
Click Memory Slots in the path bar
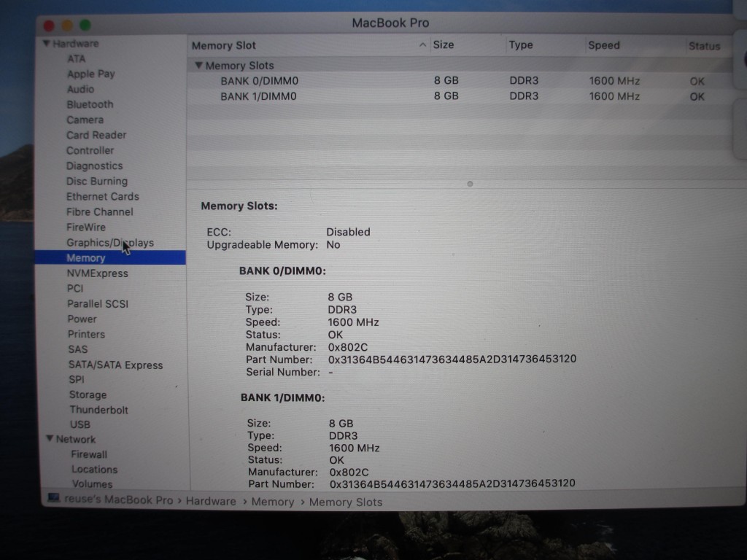point(346,502)
